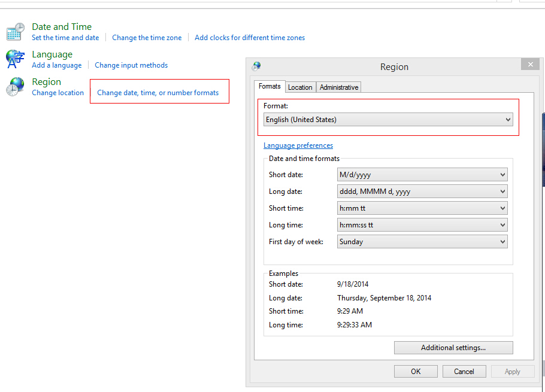Choose First day of week dropdown

422,242
